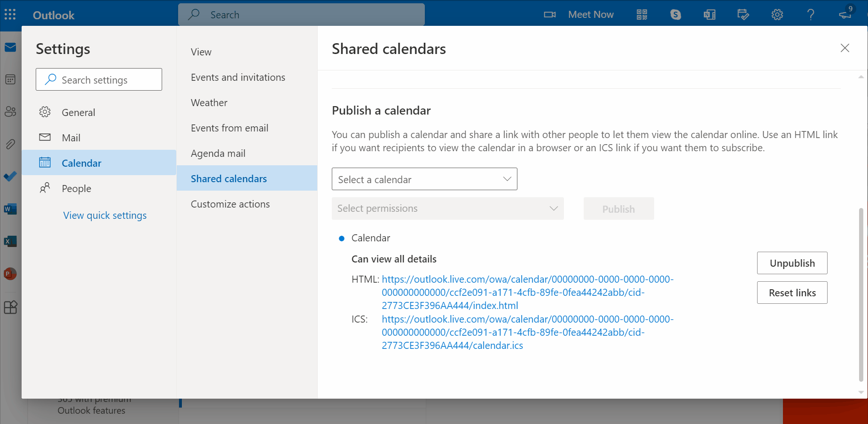The height and width of the screenshot is (424, 868).
Task: Click the Meet Now video camera icon
Action: click(550, 15)
